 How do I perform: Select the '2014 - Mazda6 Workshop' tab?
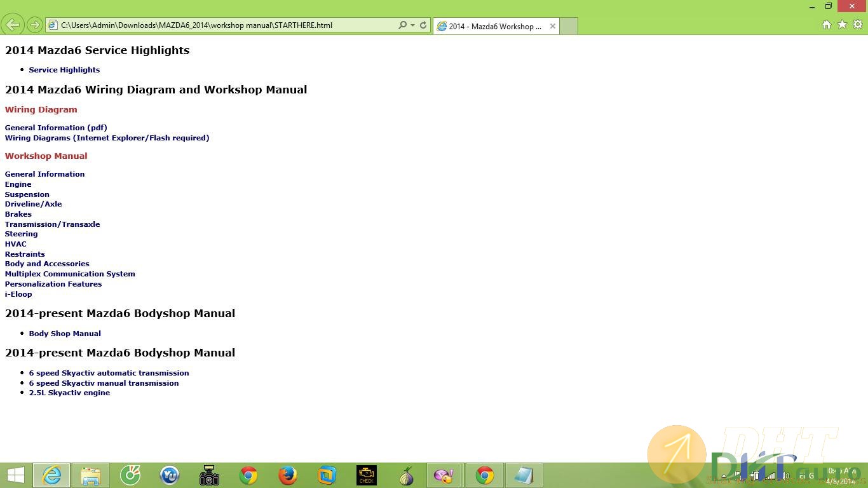495,26
